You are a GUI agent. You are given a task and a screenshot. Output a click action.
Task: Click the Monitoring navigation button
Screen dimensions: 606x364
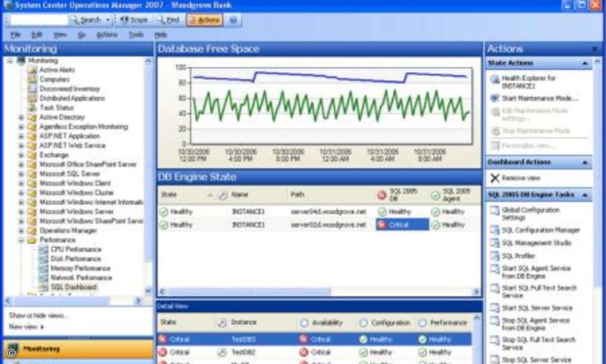coord(77,348)
